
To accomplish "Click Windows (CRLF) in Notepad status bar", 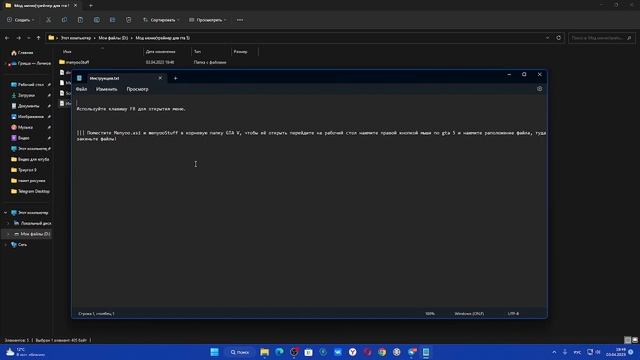I will pos(469,313).
